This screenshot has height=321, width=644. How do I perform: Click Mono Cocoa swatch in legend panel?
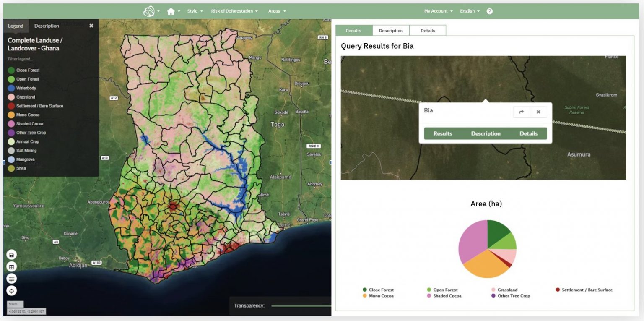click(11, 115)
